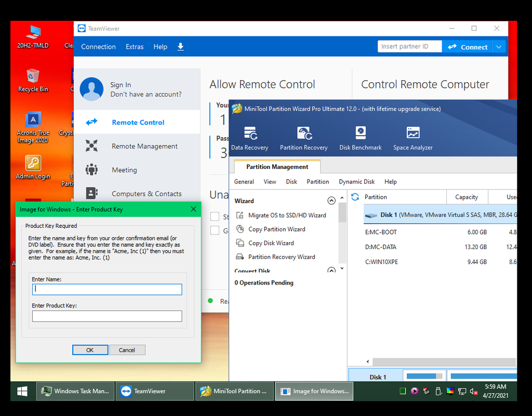Open 20H2-TMLD desktop icon
532x416 pixels.
pos(33,37)
